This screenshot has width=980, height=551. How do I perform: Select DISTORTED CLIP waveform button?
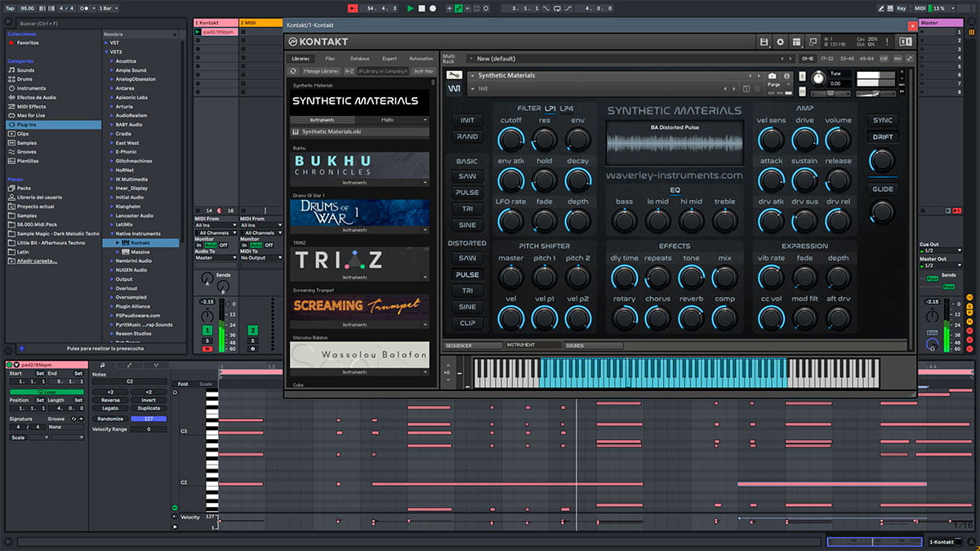coord(467,322)
